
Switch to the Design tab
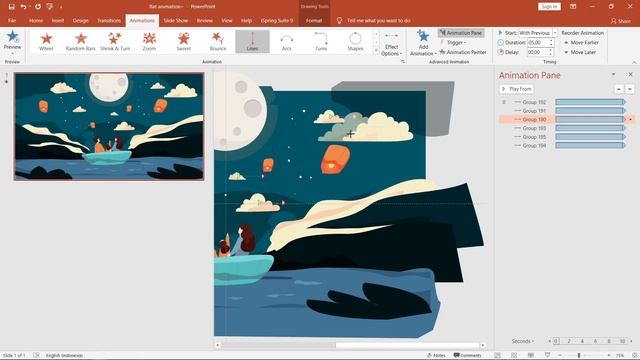(80, 20)
